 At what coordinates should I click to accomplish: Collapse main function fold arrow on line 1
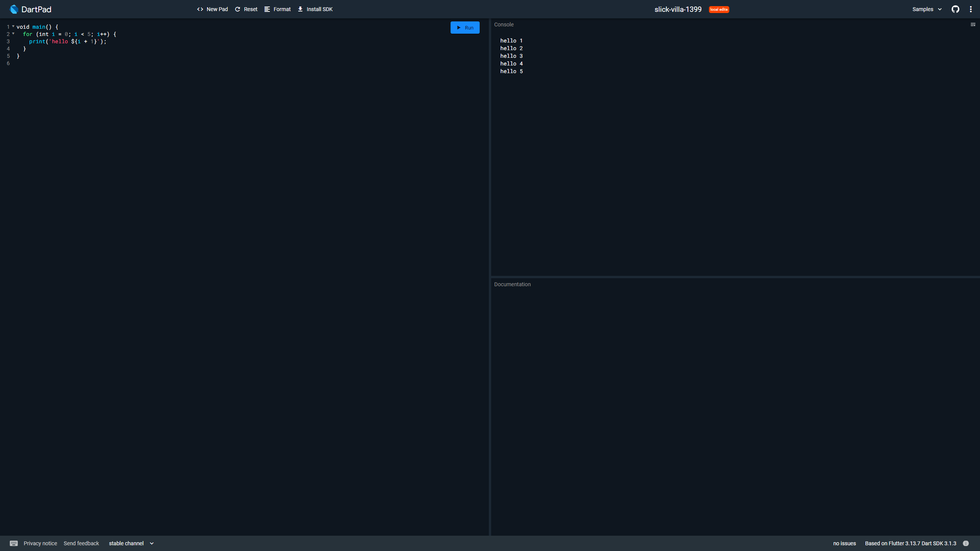[x=13, y=26]
